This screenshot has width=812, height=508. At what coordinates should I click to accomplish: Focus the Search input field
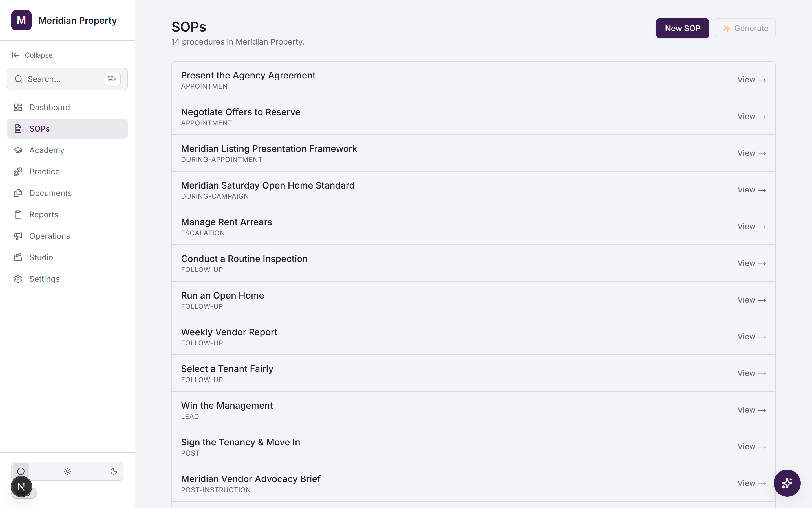coord(67,79)
